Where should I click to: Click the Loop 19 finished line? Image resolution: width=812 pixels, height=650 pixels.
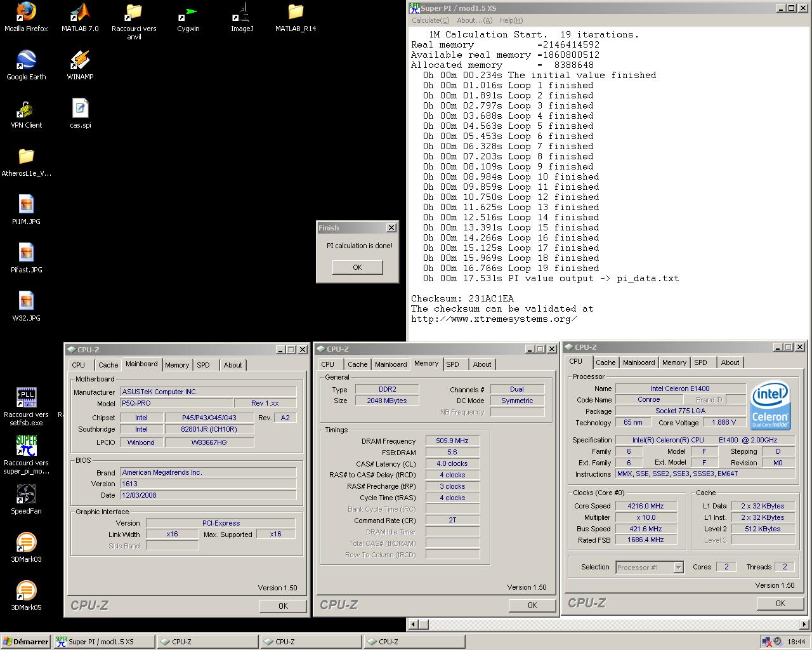[x=511, y=268]
